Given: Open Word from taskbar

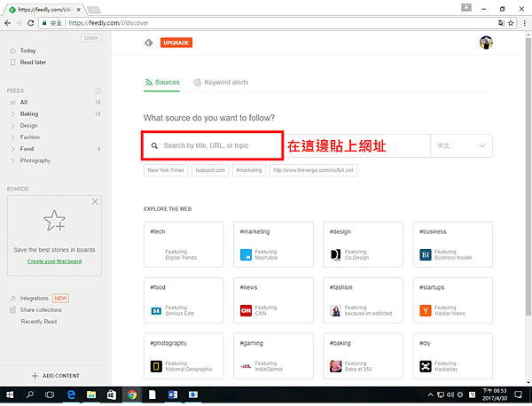Looking at the screenshot, I should coord(173,394).
